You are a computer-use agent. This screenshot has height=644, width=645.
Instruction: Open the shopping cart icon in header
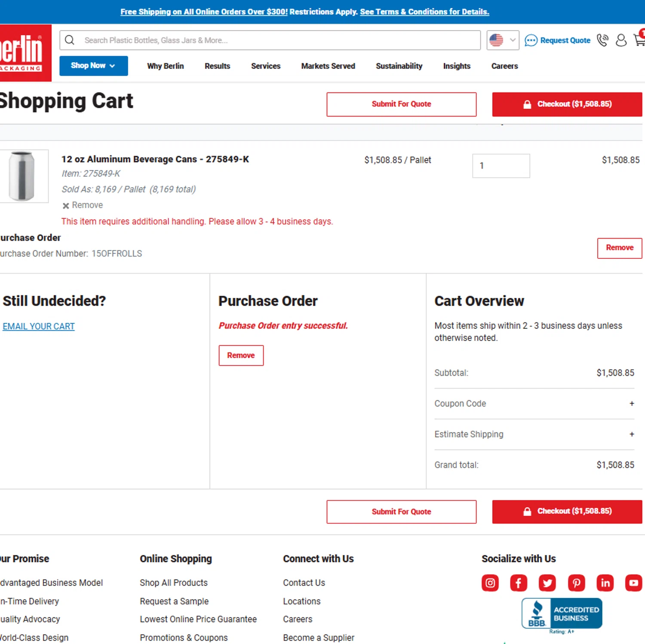click(639, 39)
